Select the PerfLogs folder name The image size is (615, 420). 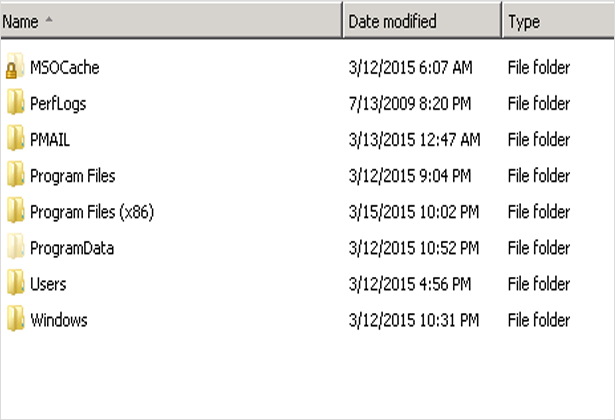(58, 104)
